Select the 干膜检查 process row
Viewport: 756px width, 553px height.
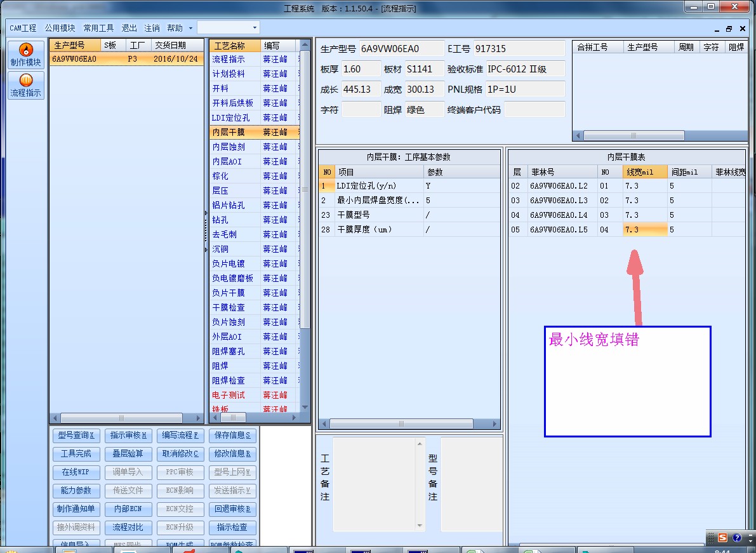click(255, 307)
